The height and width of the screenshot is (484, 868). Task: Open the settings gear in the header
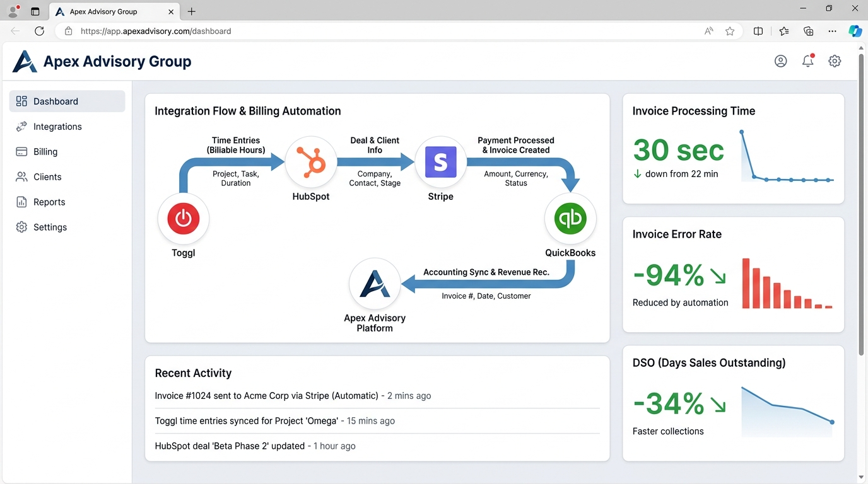[x=835, y=61]
